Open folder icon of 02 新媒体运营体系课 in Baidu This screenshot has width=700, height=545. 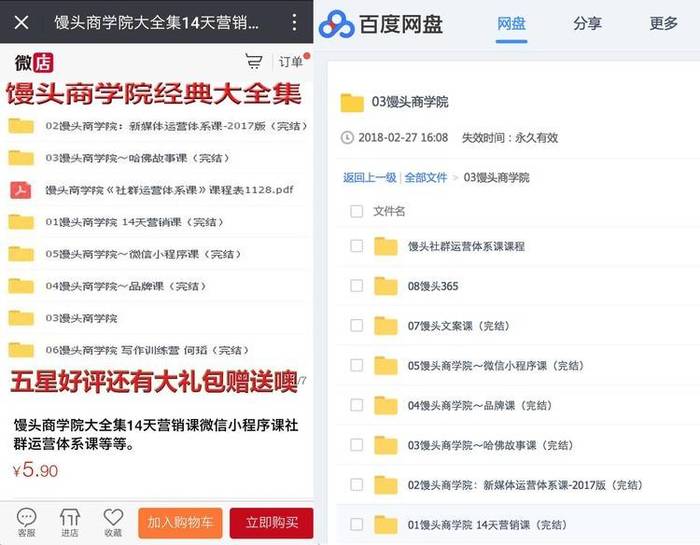(x=386, y=485)
